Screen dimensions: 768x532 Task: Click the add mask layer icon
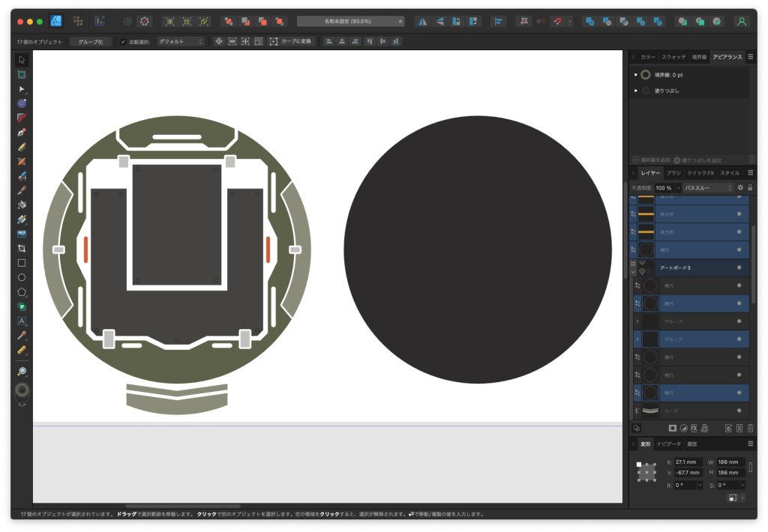[x=673, y=428]
